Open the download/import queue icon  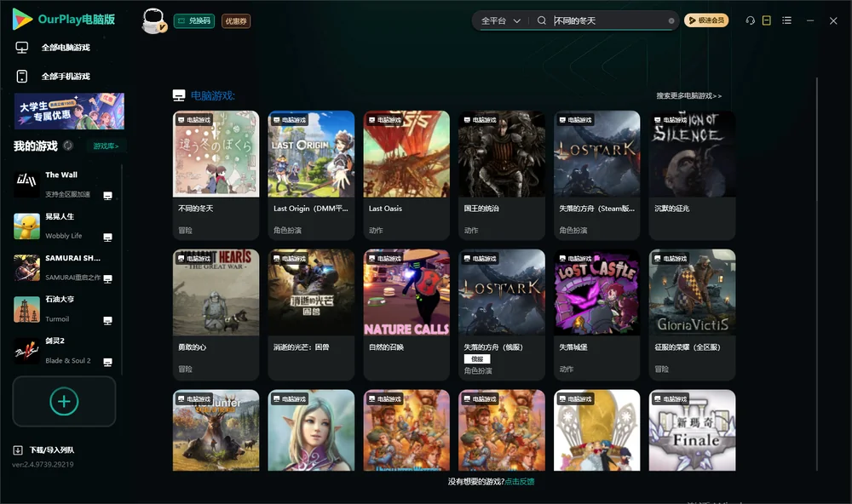point(18,450)
